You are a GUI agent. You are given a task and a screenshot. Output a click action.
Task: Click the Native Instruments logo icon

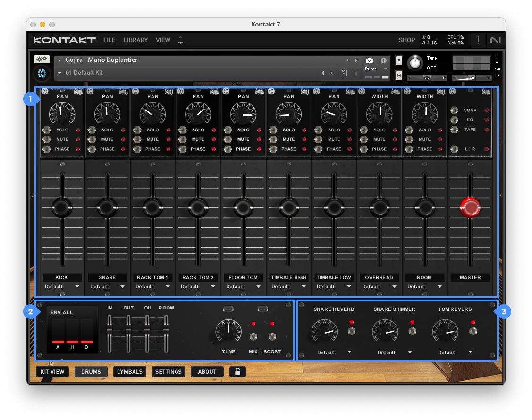[496, 40]
